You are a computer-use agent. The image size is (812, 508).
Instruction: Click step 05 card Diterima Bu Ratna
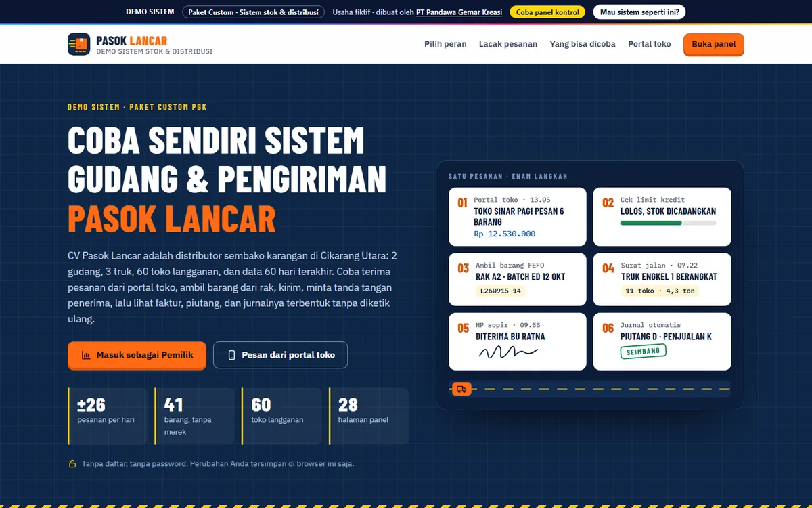pyautogui.click(x=518, y=341)
